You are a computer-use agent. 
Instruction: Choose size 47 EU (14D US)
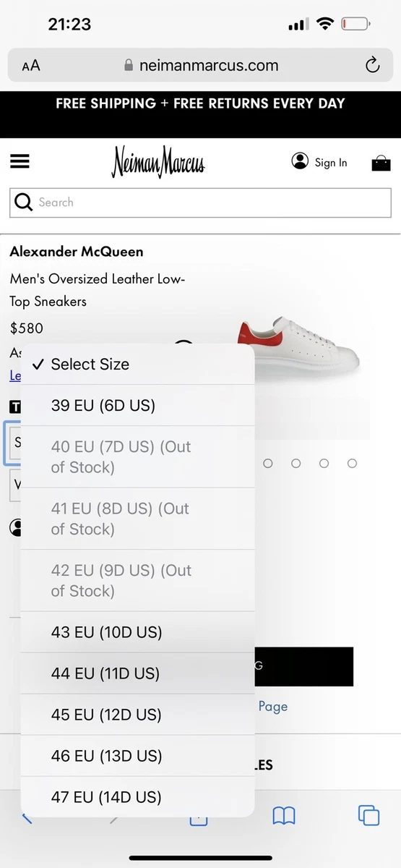coord(138,797)
